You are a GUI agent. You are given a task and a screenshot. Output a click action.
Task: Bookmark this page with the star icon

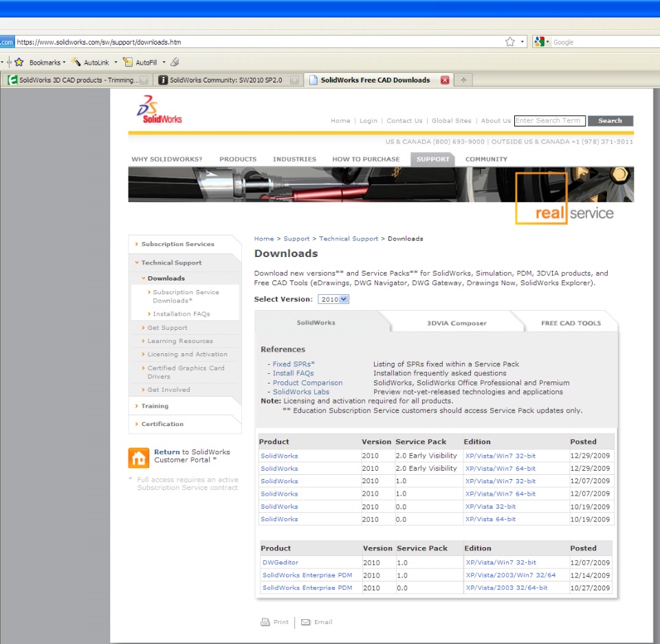point(509,42)
